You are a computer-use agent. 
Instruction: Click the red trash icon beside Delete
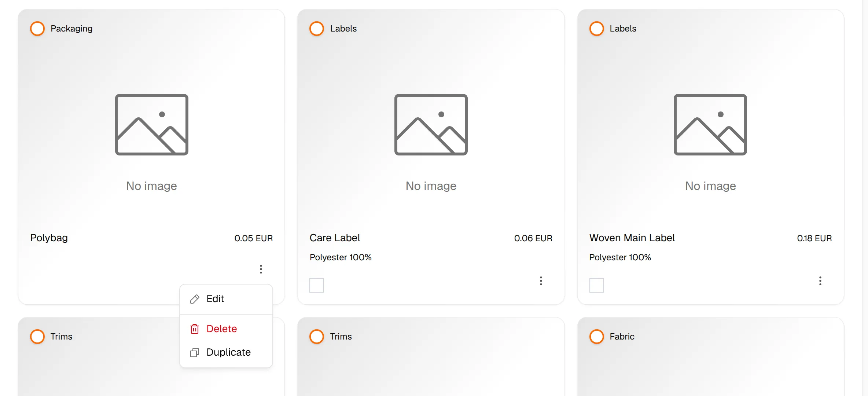[195, 329]
